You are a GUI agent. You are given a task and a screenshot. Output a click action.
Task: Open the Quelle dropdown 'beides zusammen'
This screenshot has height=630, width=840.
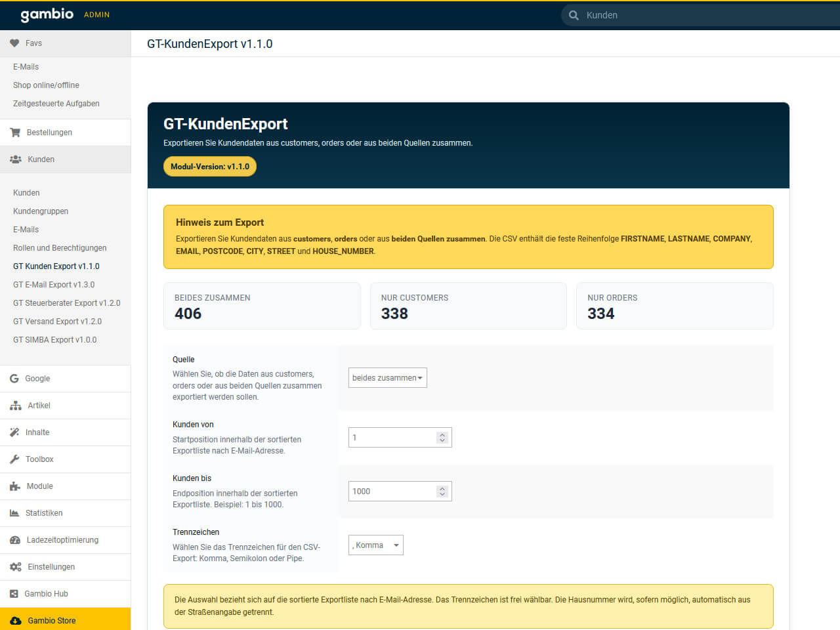387,378
